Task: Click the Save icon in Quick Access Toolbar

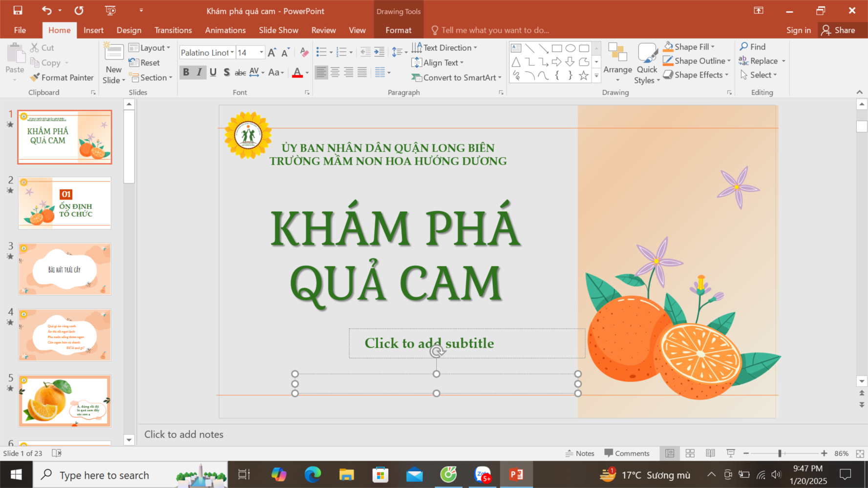Action: pyautogui.click(x=18, y=10)
